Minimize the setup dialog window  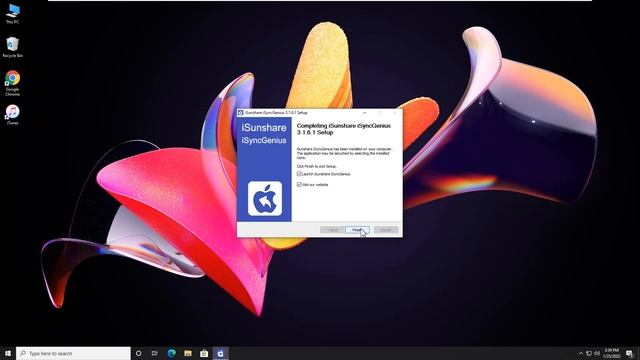click(x=364, y=112)
